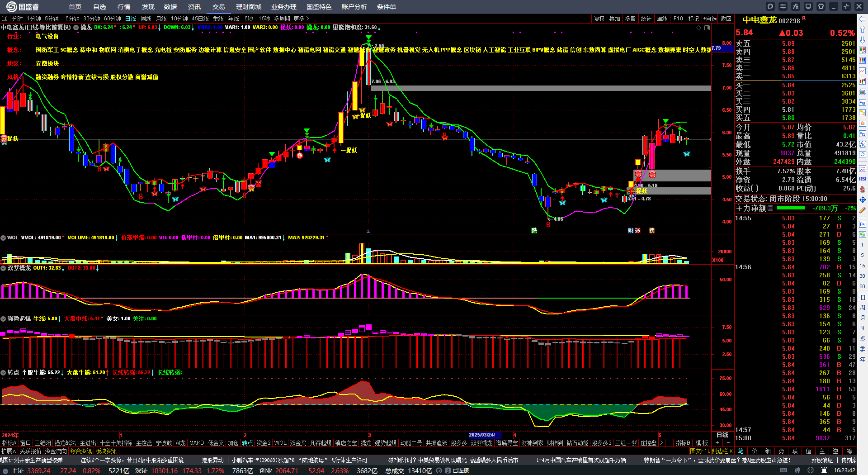The width and height of the screenshot is (868, 475).
Task: Click the blue back arrow in right sidebar
Action: pyautogui.click(x=863, y=19)
